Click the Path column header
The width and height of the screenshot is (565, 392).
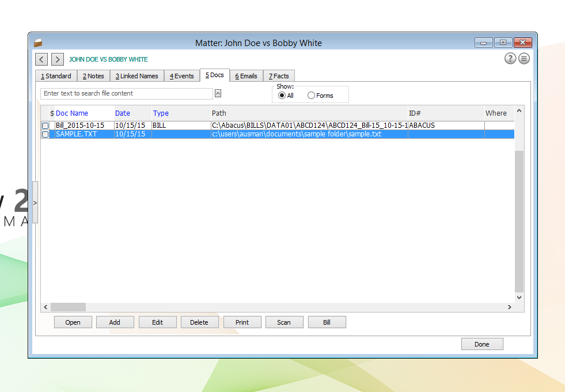click(x=309, y=113)
